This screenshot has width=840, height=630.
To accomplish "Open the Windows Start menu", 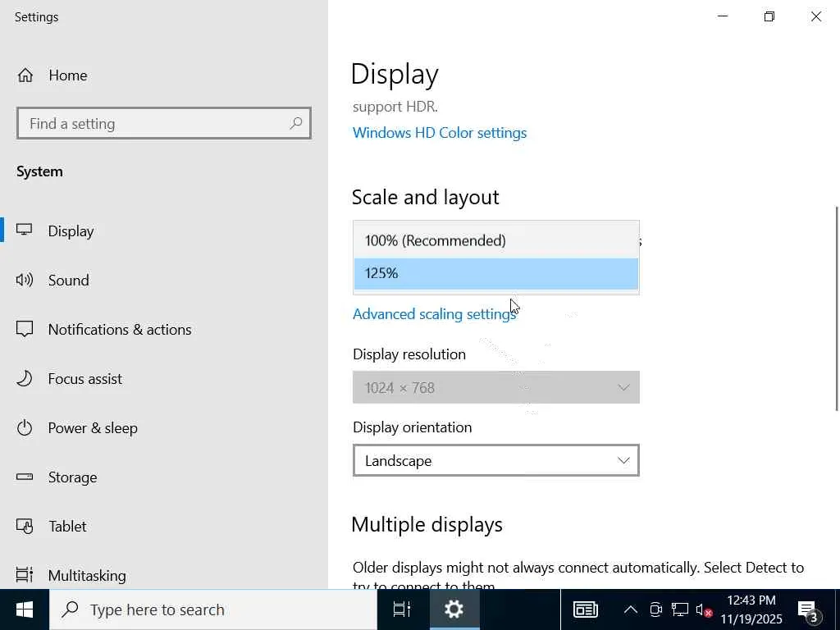I will click(24, 609).
